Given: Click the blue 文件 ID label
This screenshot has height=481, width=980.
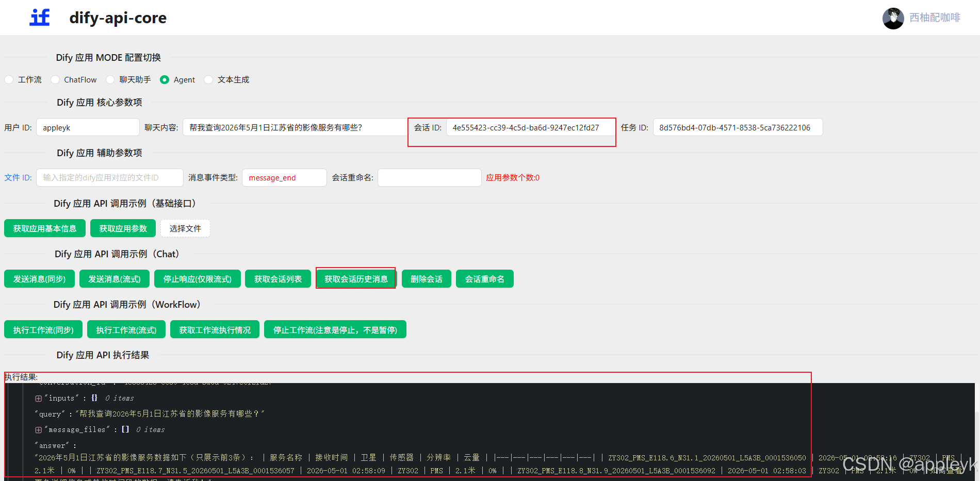Looking at the screenshot, I should point(18,178).
